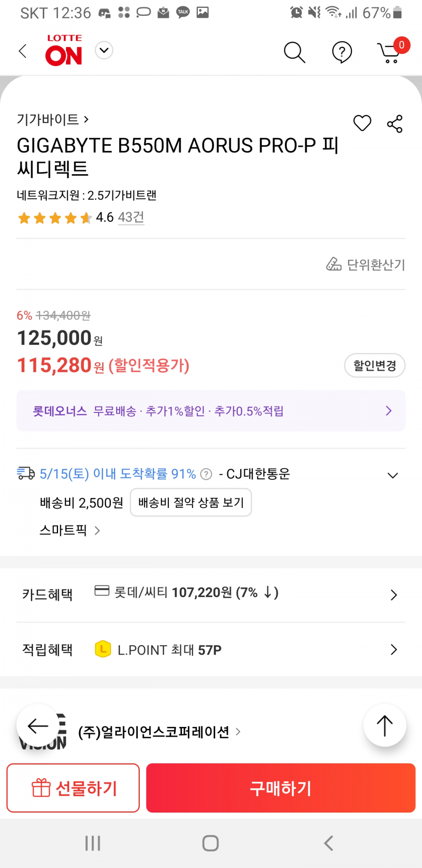Expand the delivery info chevron
Viewport: 422px width, 868px height.
click(392, 475)
